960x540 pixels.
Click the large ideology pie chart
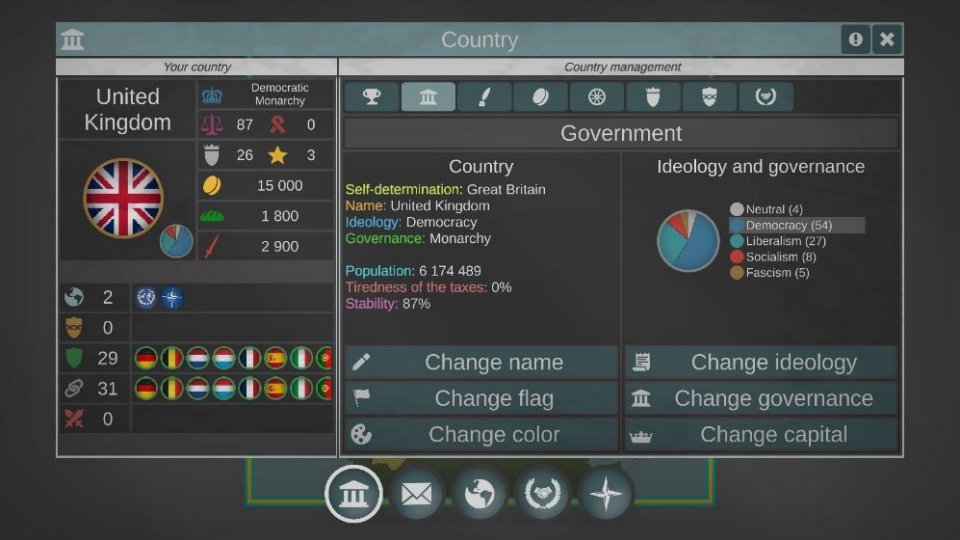click(x=688, y=241)
